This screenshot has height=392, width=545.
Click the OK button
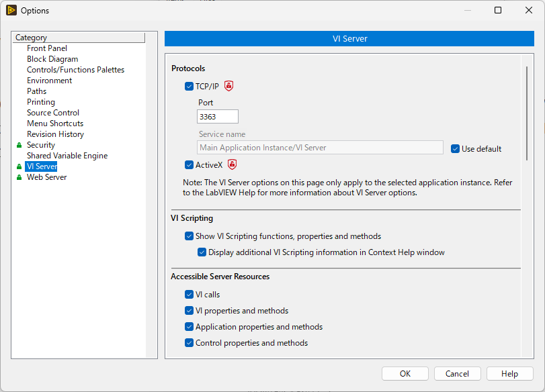click(x=405, y=374)
